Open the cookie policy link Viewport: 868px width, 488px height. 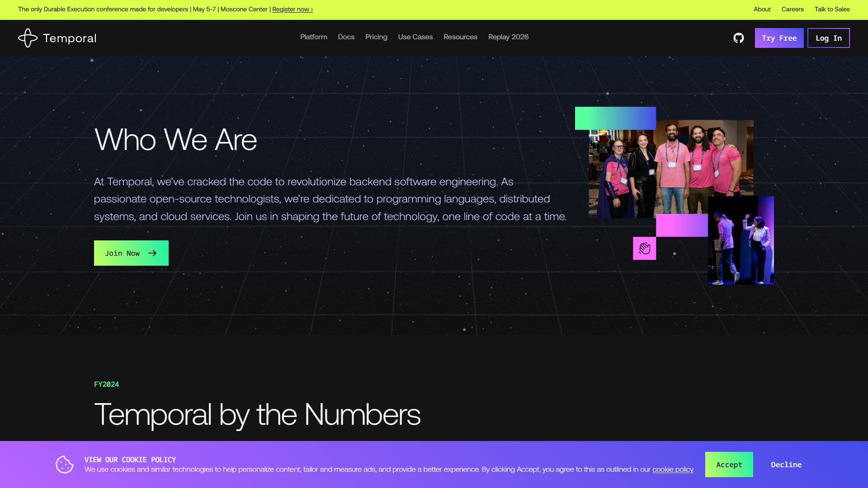click(672, 469)
